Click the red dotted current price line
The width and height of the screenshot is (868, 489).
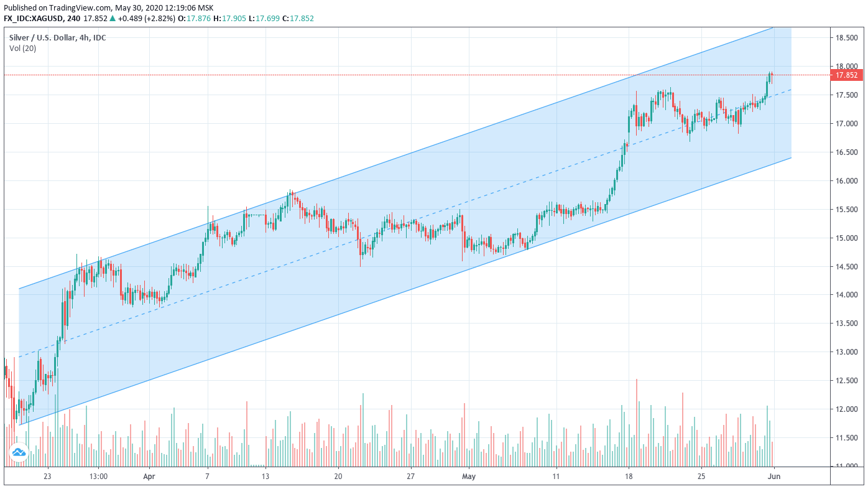[x=415, y=75]
